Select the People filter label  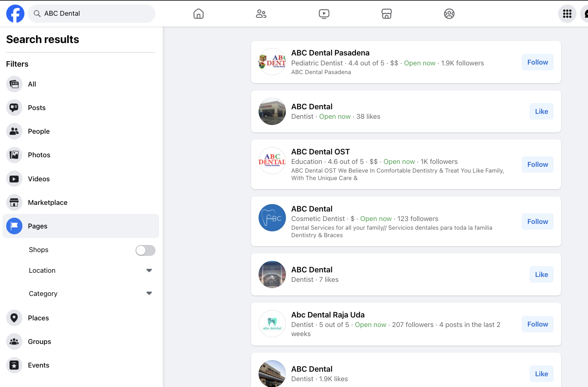coord(39,131)
